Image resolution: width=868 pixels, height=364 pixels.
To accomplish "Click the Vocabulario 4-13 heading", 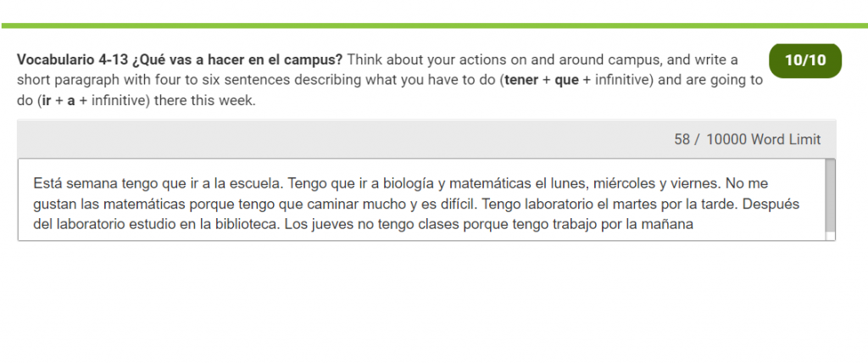I will pyautogui.click(x=73, y=60).
